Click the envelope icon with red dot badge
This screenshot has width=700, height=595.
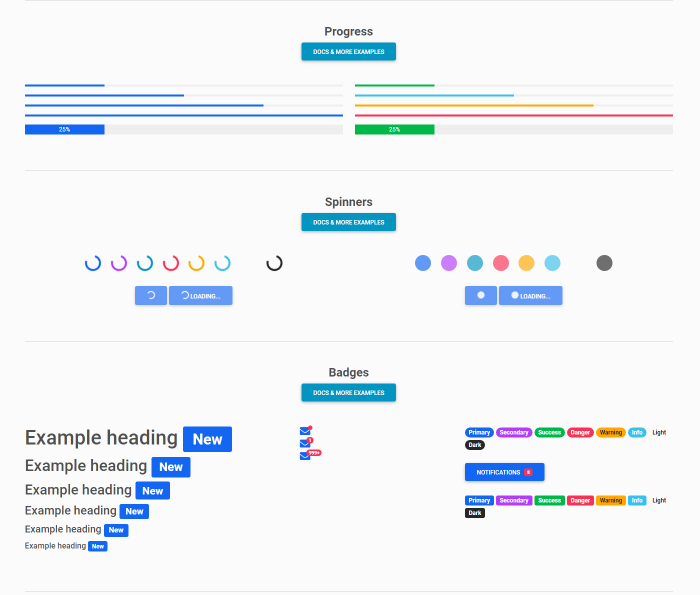[x=305, y=431]
